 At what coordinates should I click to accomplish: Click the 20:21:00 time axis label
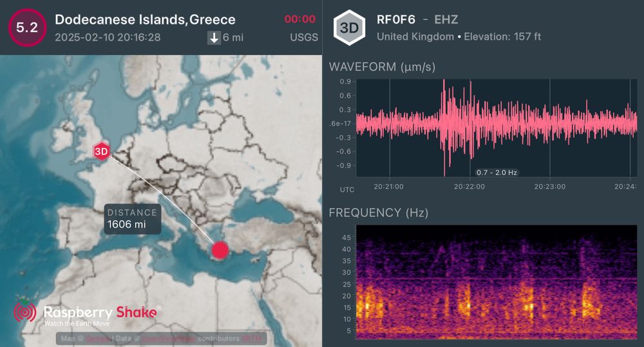click(x=388, y=187)
